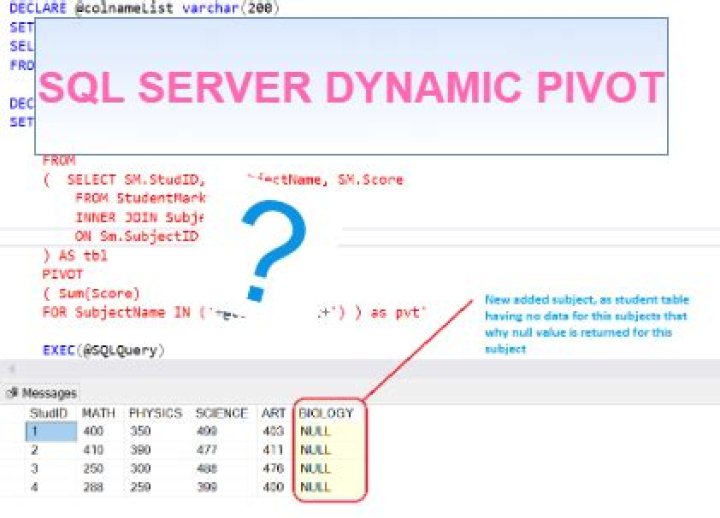Select MATH value 400 in row 1
Image resolution: width=720 pixels, height=518 pixels.
[93, 431]
